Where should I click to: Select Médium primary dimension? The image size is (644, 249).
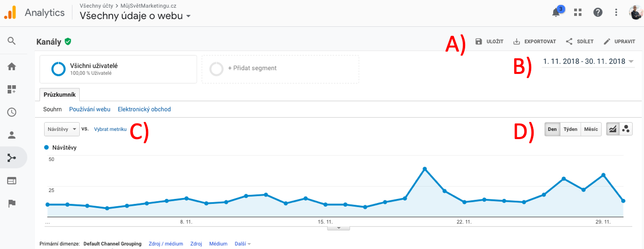coord(218,244)
